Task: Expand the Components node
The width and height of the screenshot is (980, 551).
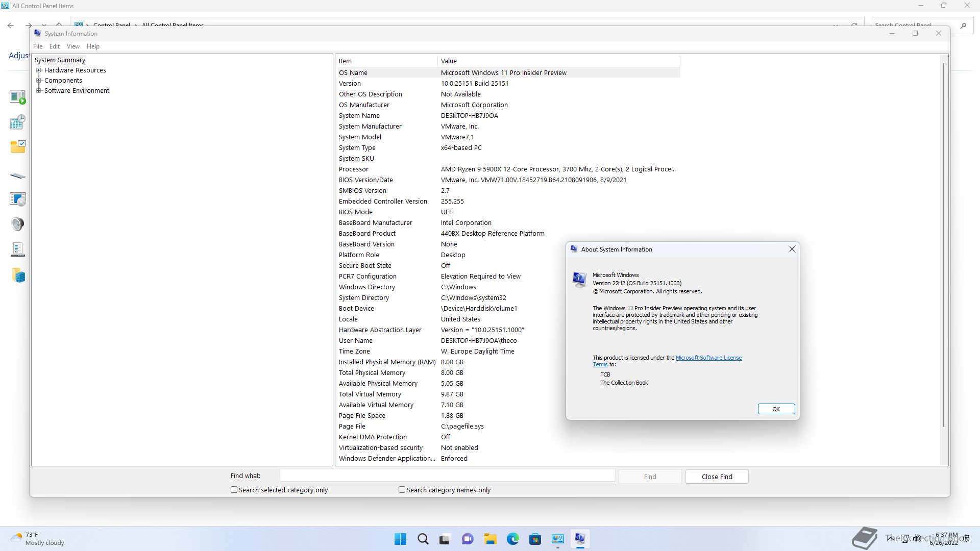Action: 39,81
